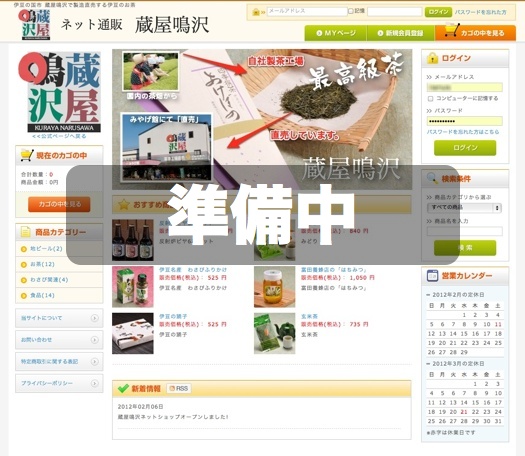Open 伊豆名産 わさびふりかけ product link
The height and width of the screenshot is (456, 525).
click(x=193, y=270)
